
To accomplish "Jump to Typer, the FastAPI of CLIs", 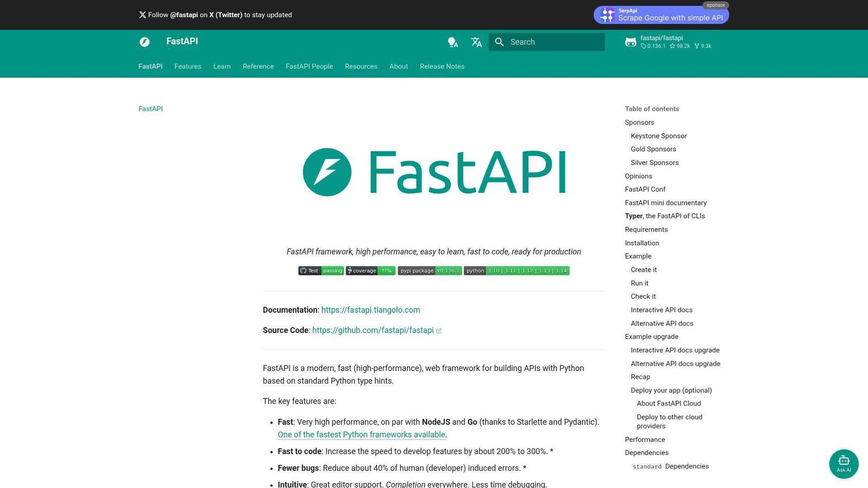I will pyautogui.click(x=665, y=216).
